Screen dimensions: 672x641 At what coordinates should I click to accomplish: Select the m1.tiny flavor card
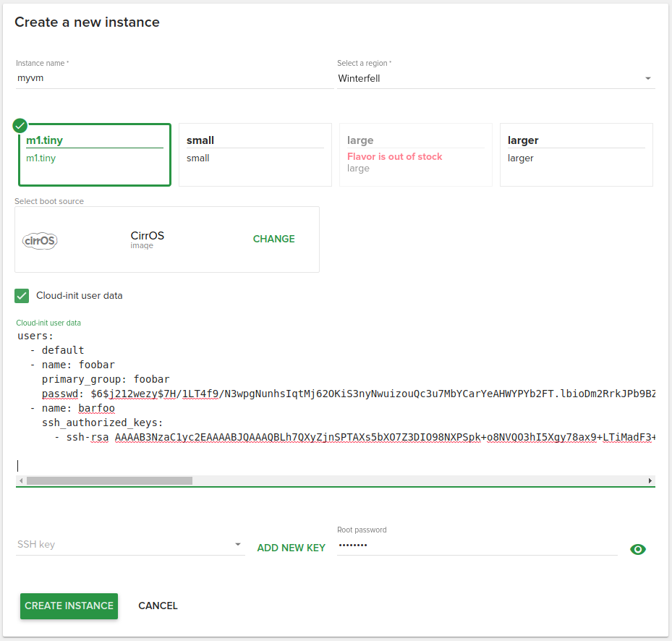(95, 155)
